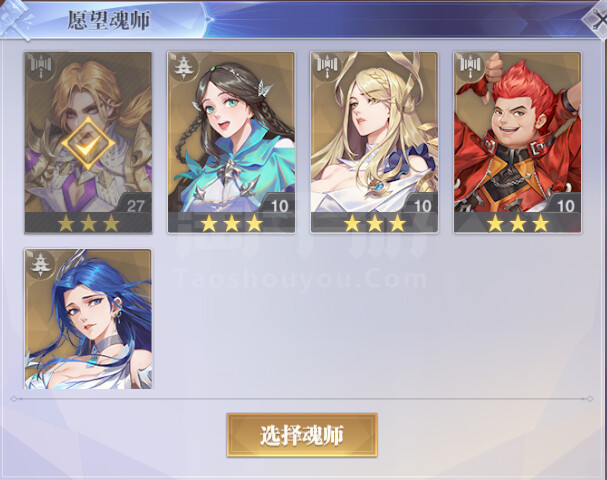Click level 10 badge on long blonde woman card
This screenshot has height=480, width=607.
tap(422, 205)
